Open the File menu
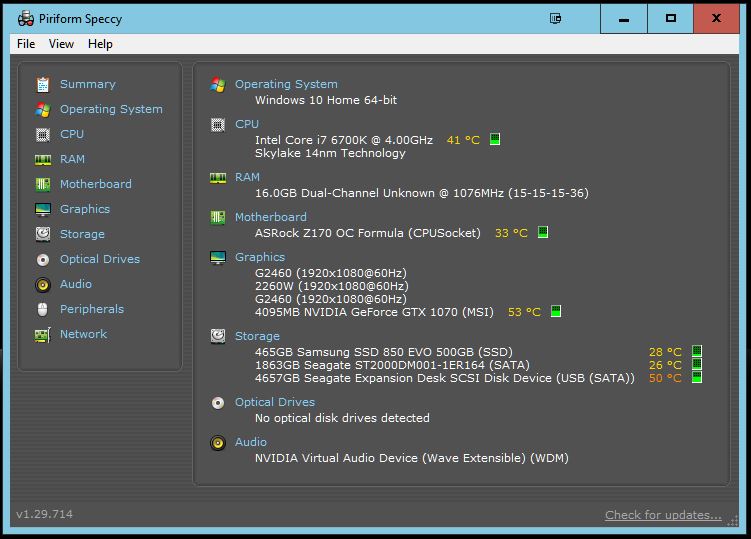751x539 pixels. coord(26,44)
